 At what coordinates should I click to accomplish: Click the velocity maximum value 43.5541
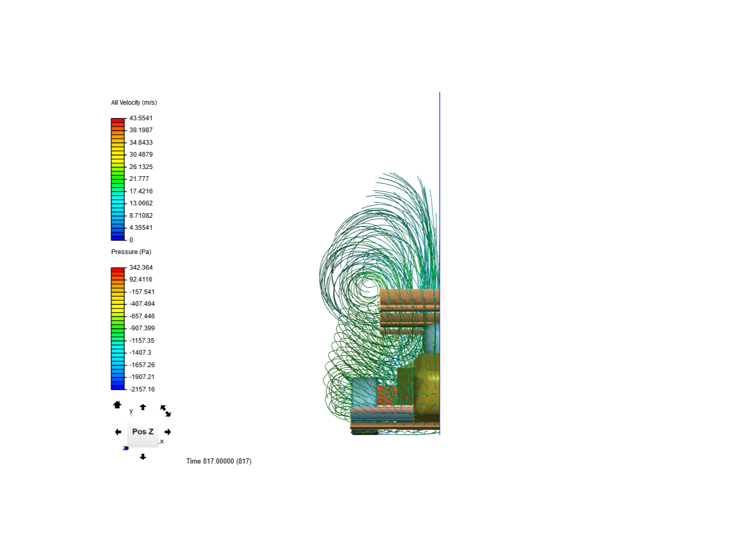point(141,118)
